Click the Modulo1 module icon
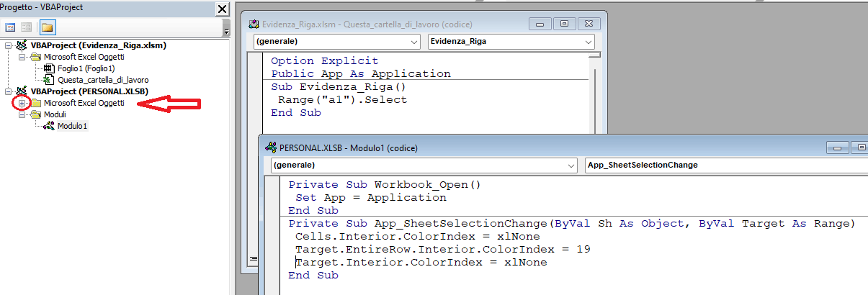This screenshot has width=868, height=295. pos(49,126)
